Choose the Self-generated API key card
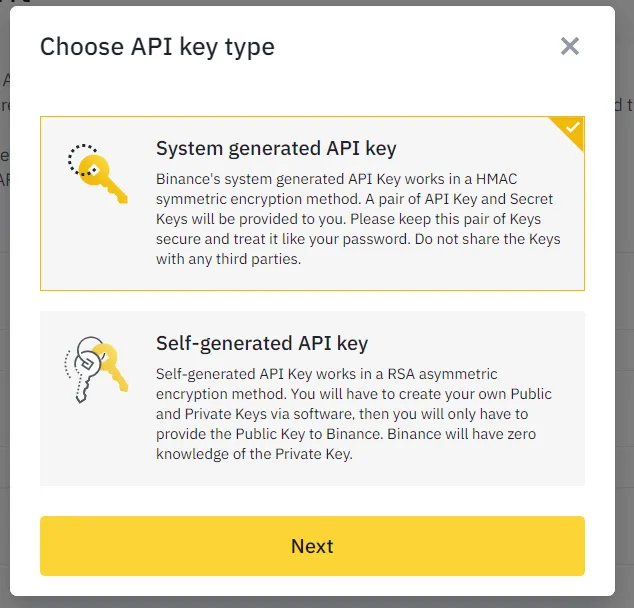Screen dimensions: 634x608 click(312, 398)
